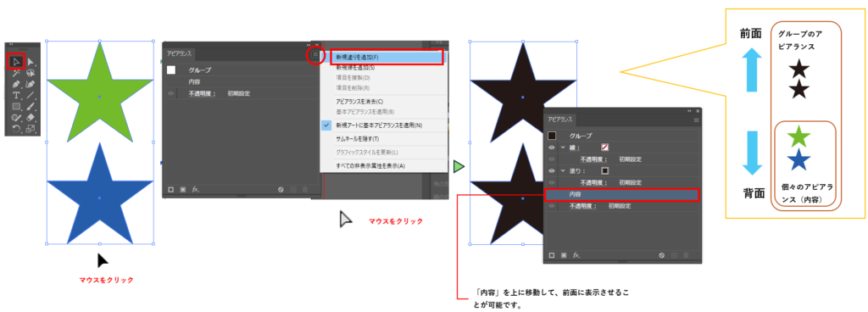Collapse the 塗り fill row chevron

click(563, 171)
